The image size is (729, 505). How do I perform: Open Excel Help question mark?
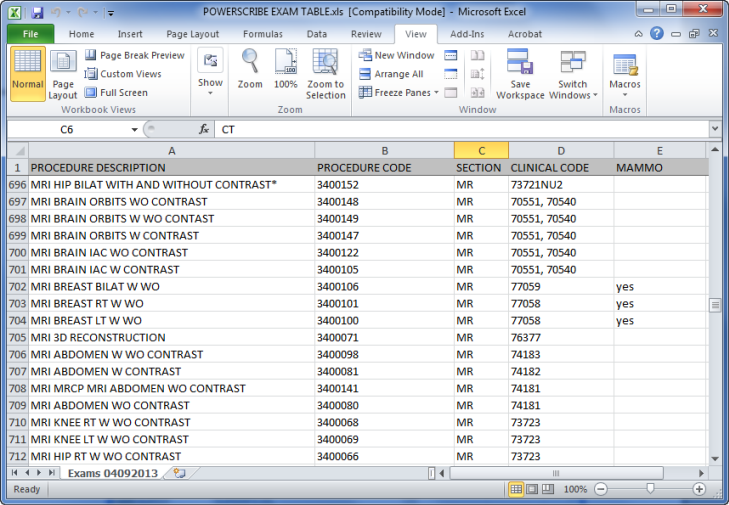(656, 33)
